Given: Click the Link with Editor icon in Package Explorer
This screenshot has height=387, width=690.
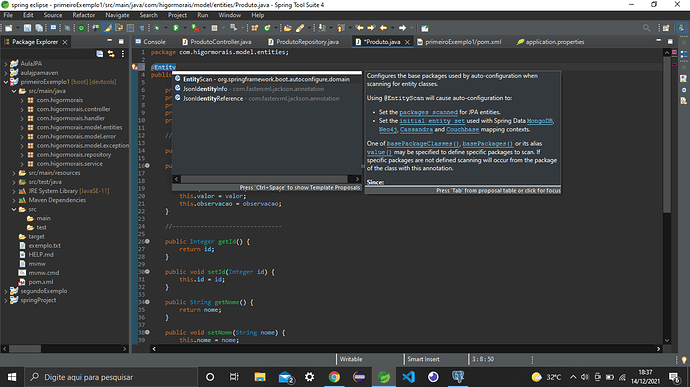Looking at the screenshot, I should 111,54.
